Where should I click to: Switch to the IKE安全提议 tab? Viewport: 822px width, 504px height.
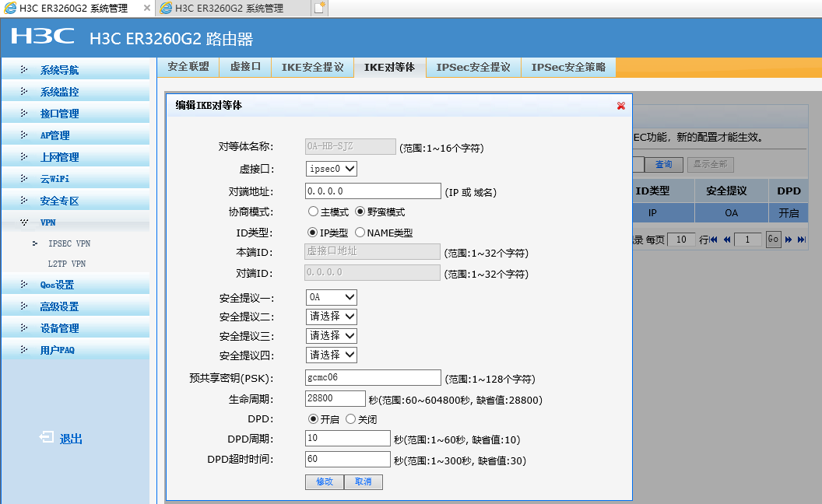click(312, 67)
